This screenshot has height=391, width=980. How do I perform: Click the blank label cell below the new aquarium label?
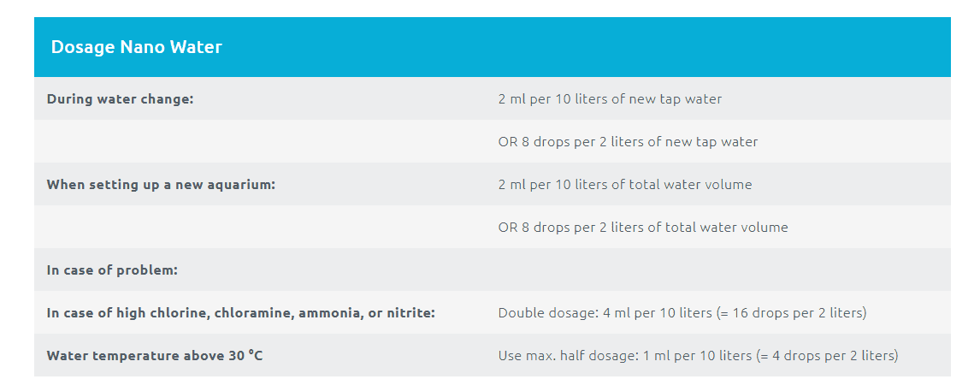point(257,228)
